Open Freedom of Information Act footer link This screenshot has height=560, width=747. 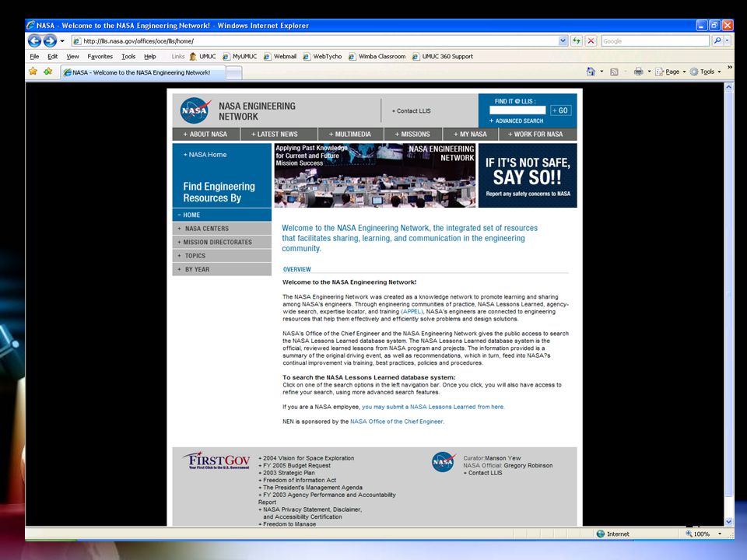tap(297, 480)
